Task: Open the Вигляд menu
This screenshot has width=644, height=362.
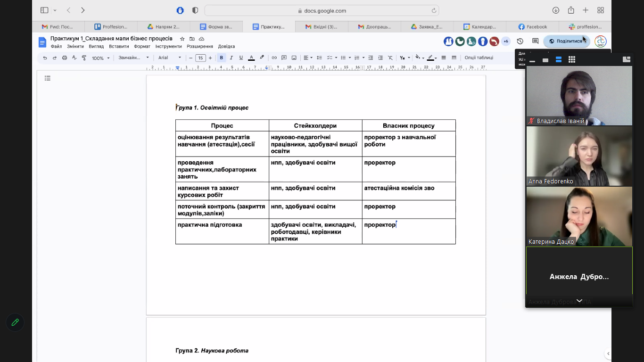Action: pyautogui.click(x=96, y=47)
